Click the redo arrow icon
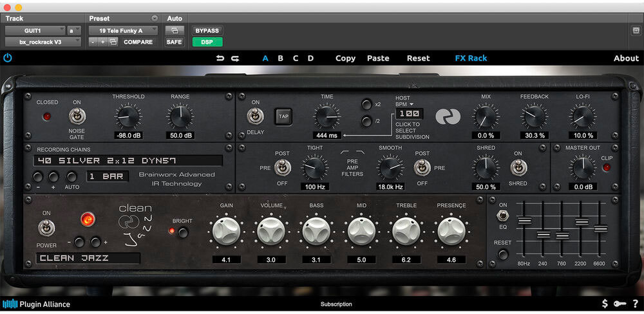The image size is (644, 314). [x=235, y=58]
